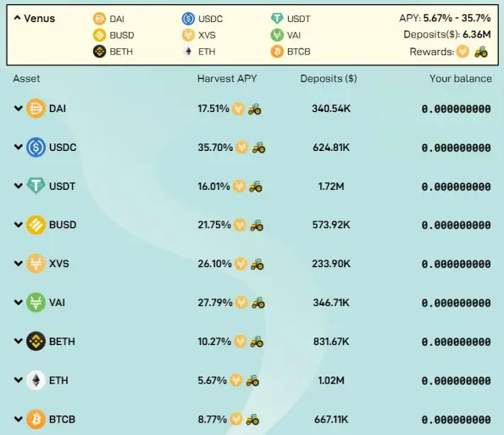Click the tractor icon in BTCB row
The image size is (504, 435).
(252, 420)
